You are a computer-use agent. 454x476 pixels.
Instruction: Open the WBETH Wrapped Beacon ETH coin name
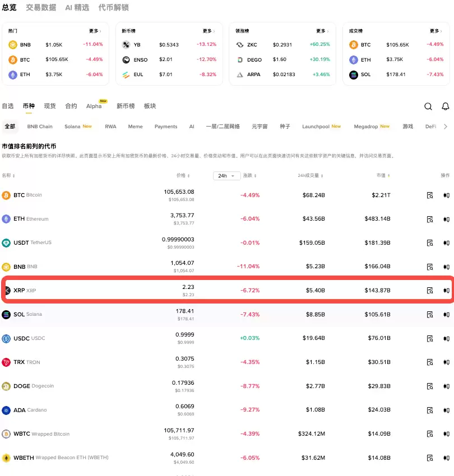point(61,458)
